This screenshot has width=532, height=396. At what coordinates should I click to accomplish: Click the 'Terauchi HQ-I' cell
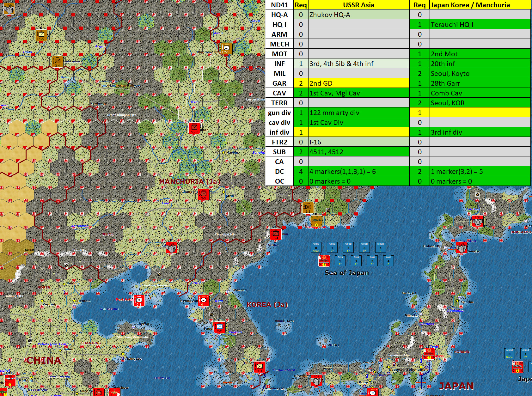coord(480,24)
